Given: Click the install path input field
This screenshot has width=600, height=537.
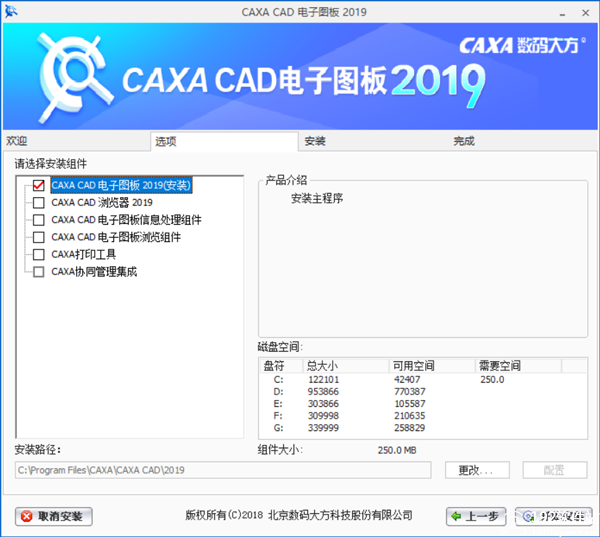Looking at the screenshot, I should (x=223, y=470).
